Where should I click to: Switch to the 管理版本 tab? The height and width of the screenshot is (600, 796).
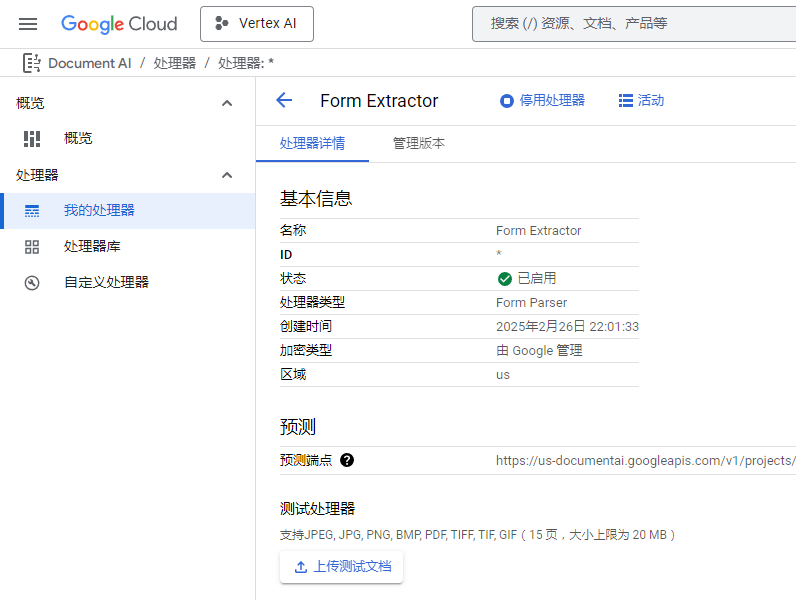coord(418,143)
